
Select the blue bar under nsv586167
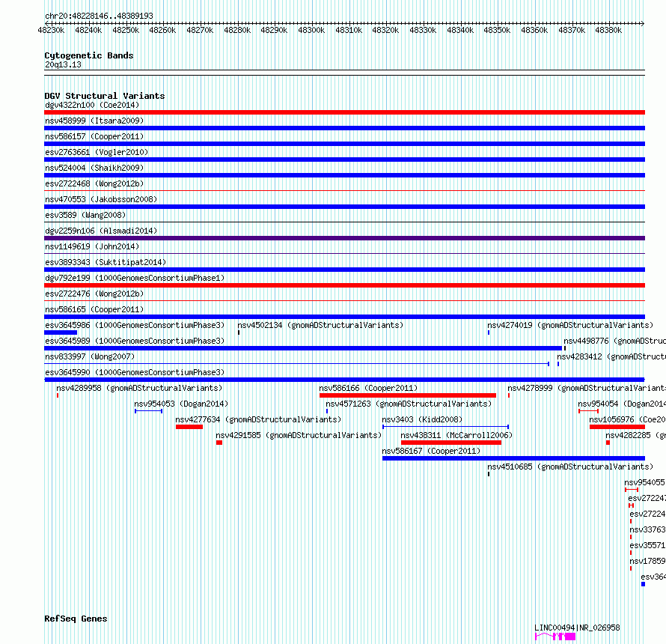pyautogui.click(x=513, y=458)
